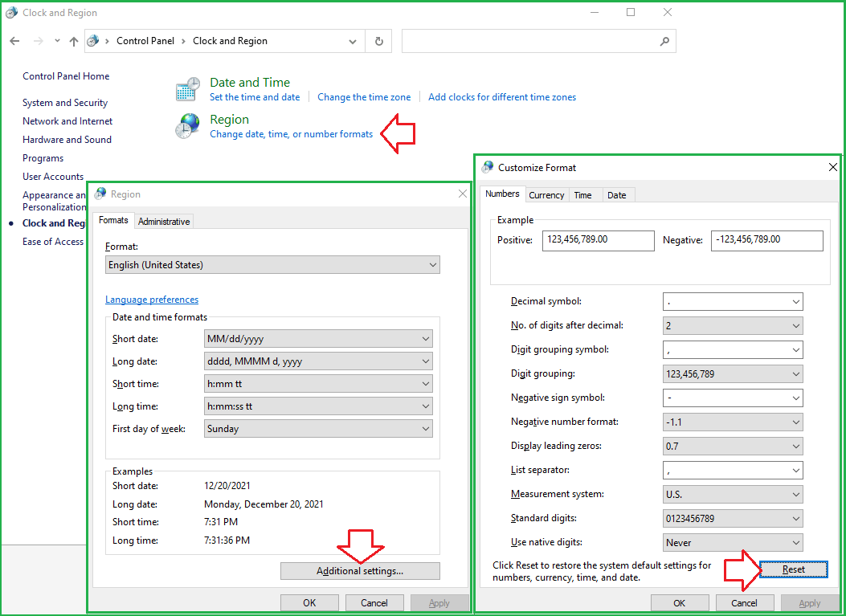
Task: Click the Forward arrow in Control Panel
Action: (x=38, y=41)
